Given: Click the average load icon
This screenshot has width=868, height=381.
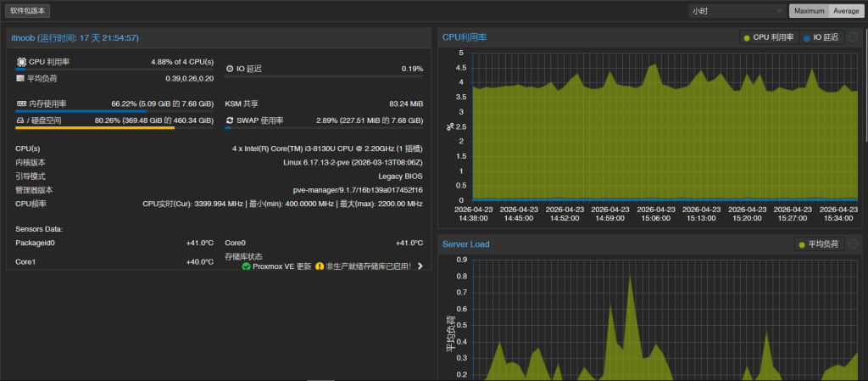Looking at the screenshot, I should [21, 78].
